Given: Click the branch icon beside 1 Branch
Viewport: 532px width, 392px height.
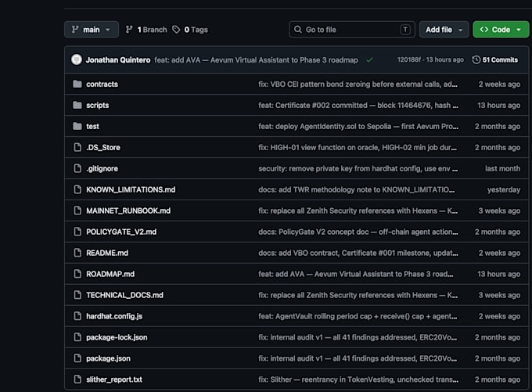Looking at the screenshot, I should click(x=129, y=30).
